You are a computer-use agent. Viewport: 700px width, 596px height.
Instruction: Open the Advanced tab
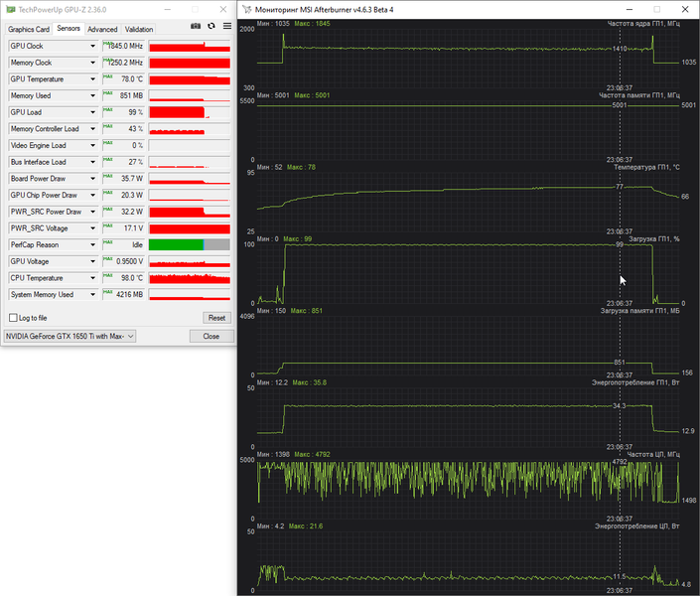(x=102, y=30)
